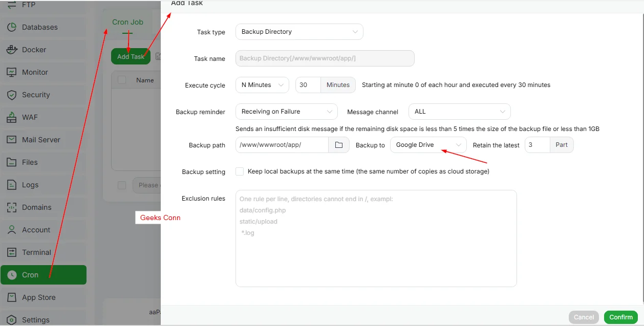Viewport: 644px width, 326px height.
Task: Browse folders for the backup path
Action: [x=339, y=145]
